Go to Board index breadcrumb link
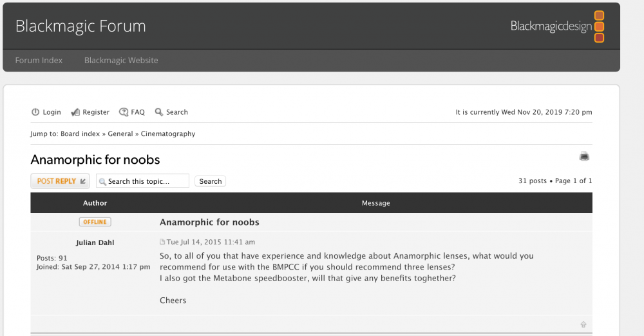 (80, 134)
